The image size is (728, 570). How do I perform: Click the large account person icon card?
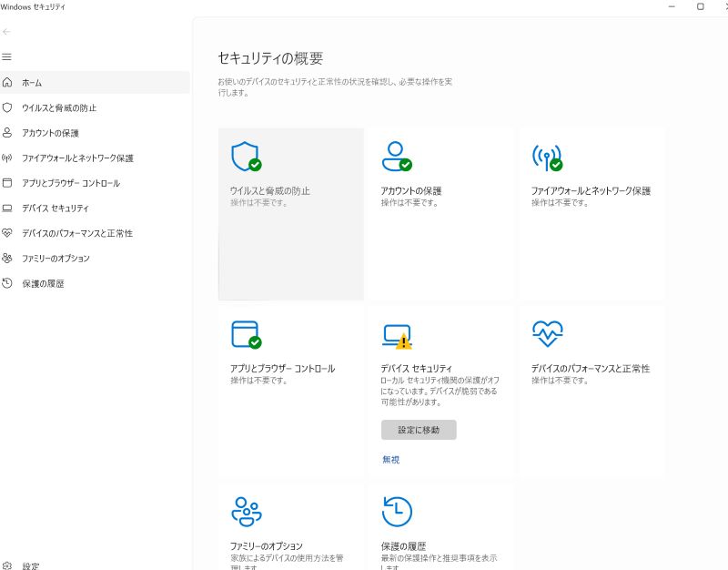click(397, 157)
